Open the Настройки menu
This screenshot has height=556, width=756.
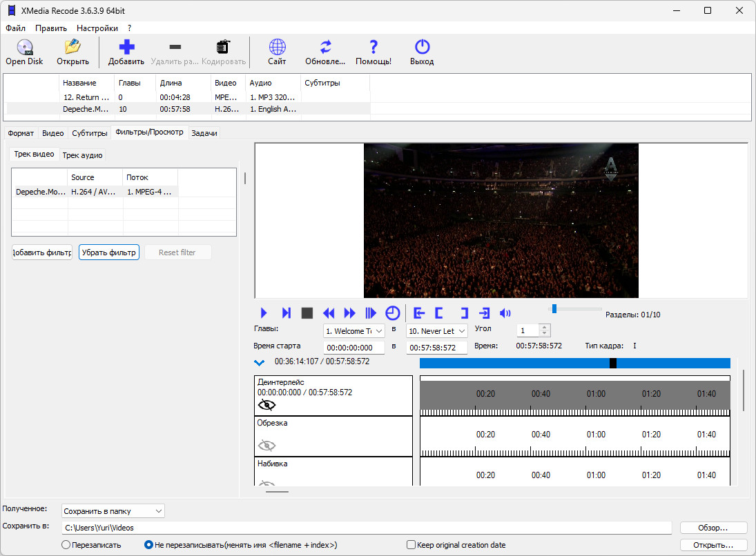tap(97, 28)
